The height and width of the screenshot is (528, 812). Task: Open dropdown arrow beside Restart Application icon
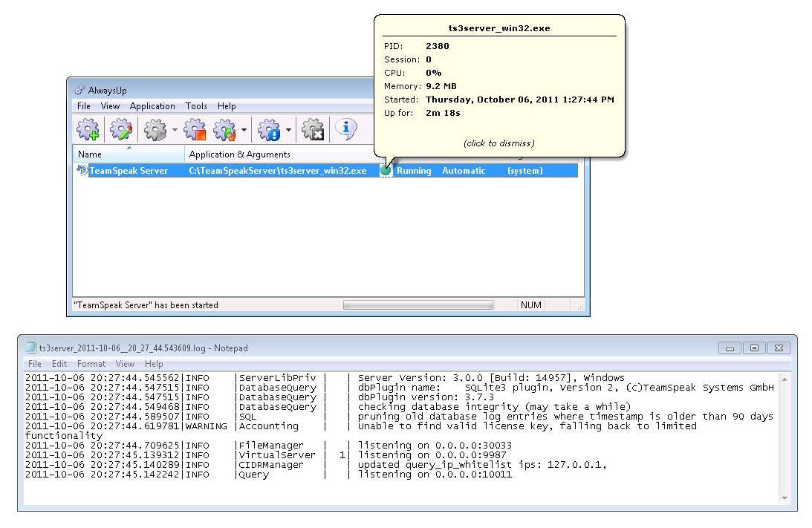coord(244,130)
